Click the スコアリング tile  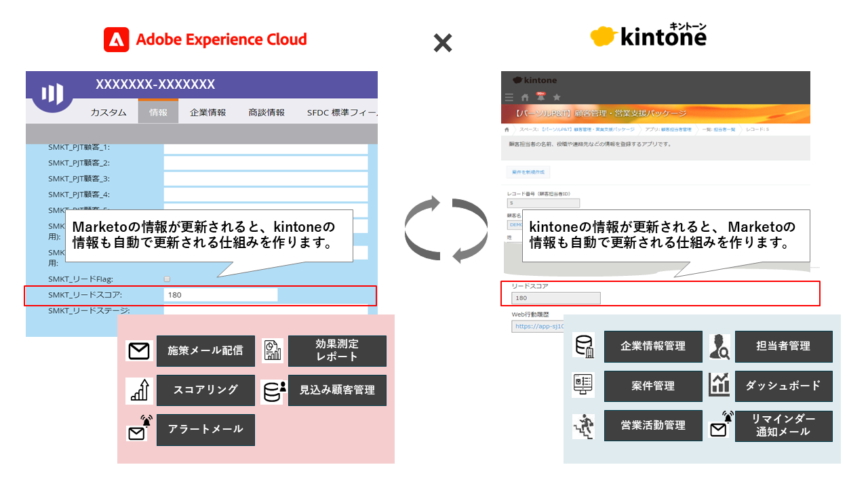(x=205, y=390)
